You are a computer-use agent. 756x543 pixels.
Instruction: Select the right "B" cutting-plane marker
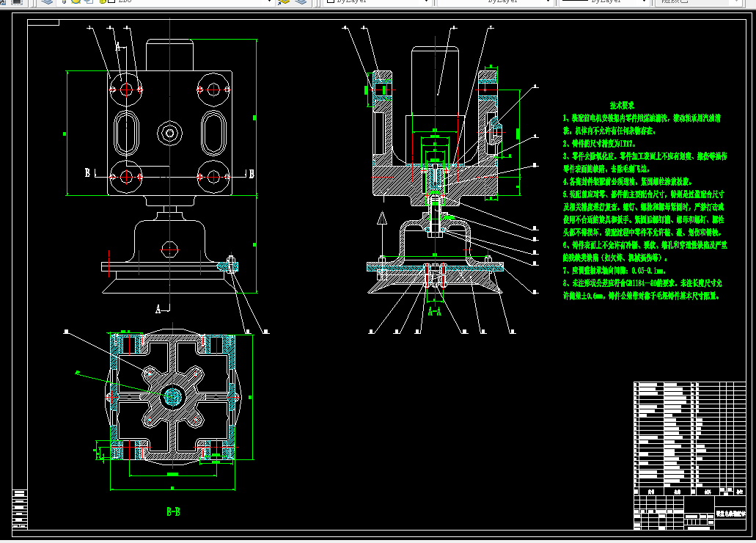(252, 174)
